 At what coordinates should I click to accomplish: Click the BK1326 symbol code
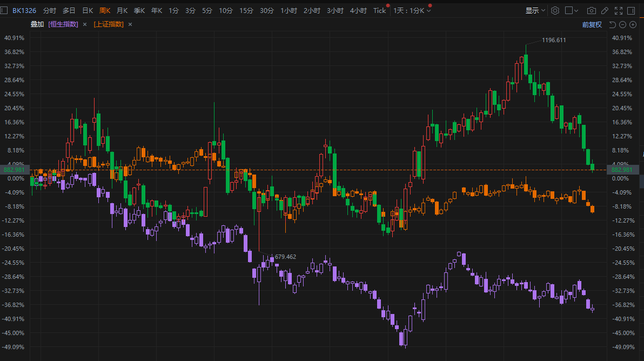click(24, 10)
